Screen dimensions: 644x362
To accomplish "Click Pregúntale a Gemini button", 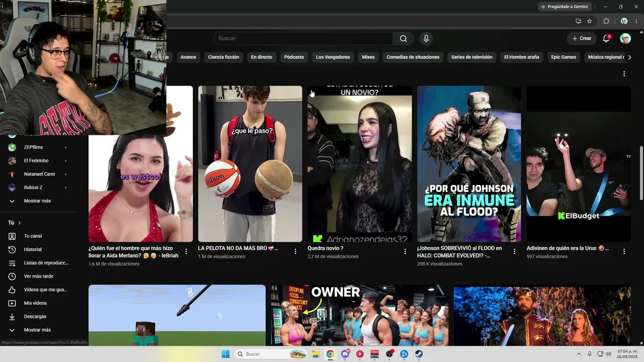I will point(564,7).
